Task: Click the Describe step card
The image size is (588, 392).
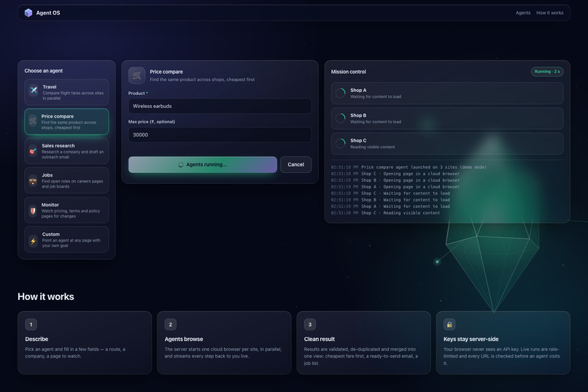Action: (x=85, y=342)
